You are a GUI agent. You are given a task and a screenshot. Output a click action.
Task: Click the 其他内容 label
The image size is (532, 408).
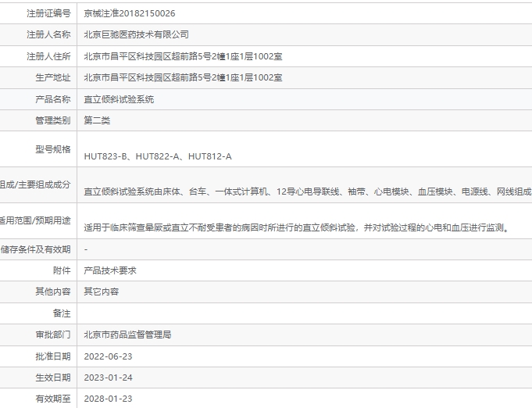point(53,292)
